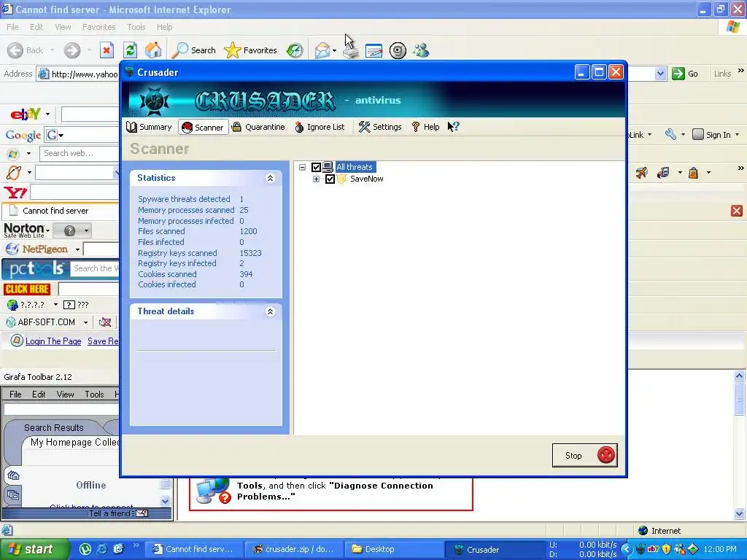This screenshot has height=560, width=747.
Task: Click the briefcase icon in right toolbar
Action: (x=694, y=173)
